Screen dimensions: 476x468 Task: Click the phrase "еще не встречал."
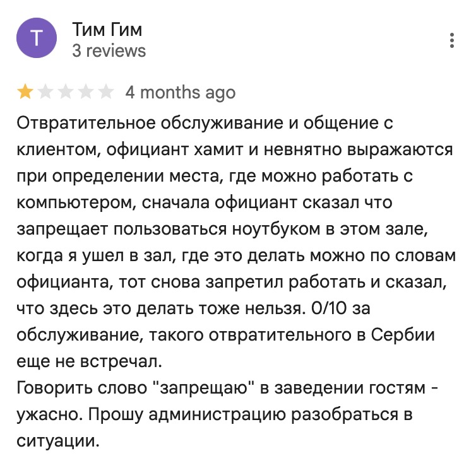pyautogui.click(x=89, y=361)
